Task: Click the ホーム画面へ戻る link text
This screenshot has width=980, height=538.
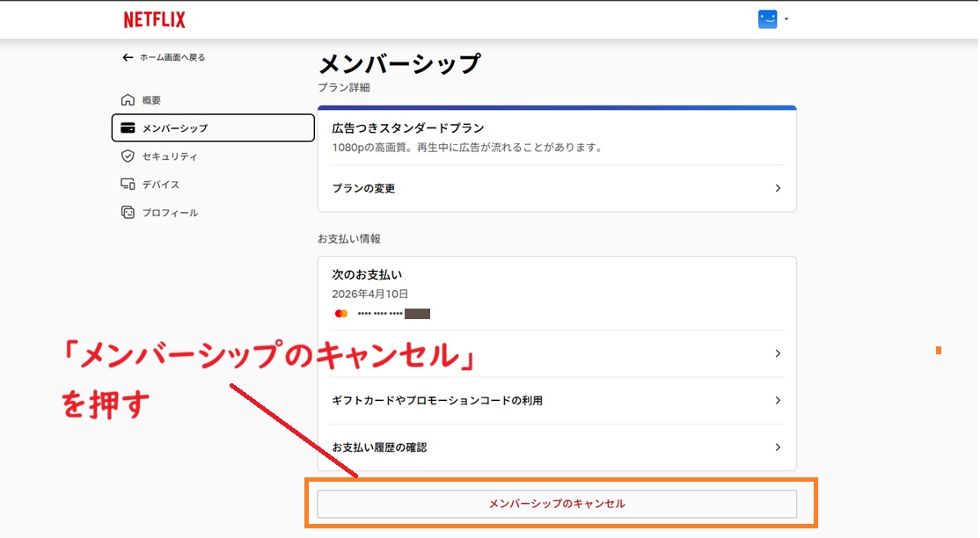Action: click(172, 57)
